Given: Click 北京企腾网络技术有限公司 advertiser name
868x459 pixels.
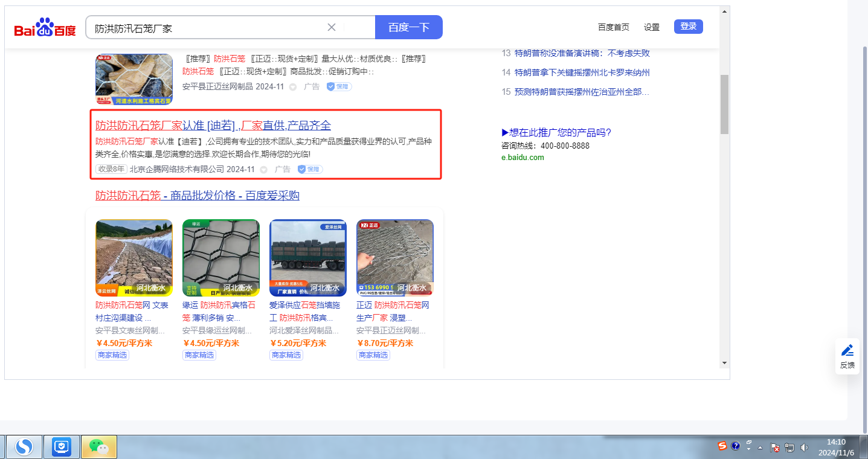Looking at the screenshot, I should click(x=176, y=169).
